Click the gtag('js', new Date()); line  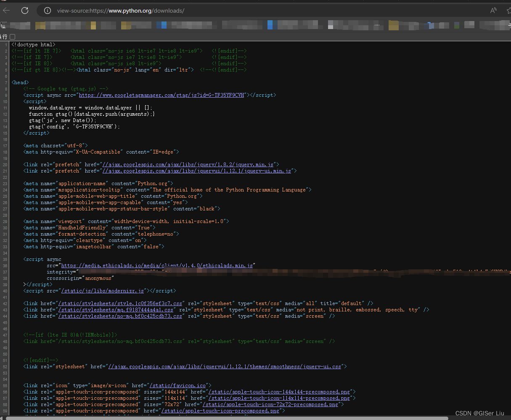tap(63, 120)
